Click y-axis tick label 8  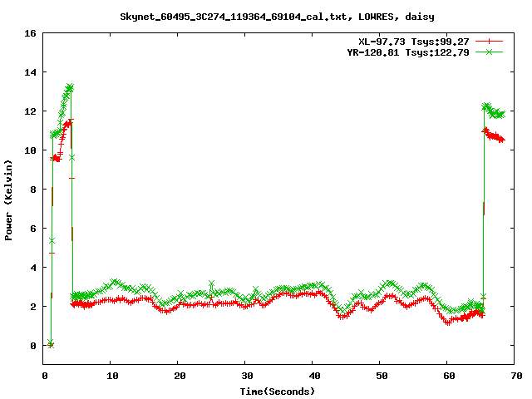tap(32, 190)
